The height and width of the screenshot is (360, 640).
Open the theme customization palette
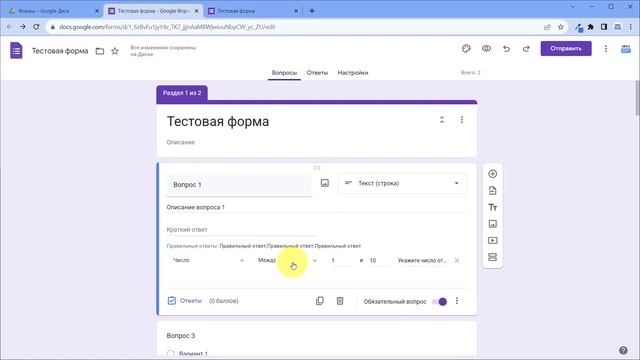[466, 49]
